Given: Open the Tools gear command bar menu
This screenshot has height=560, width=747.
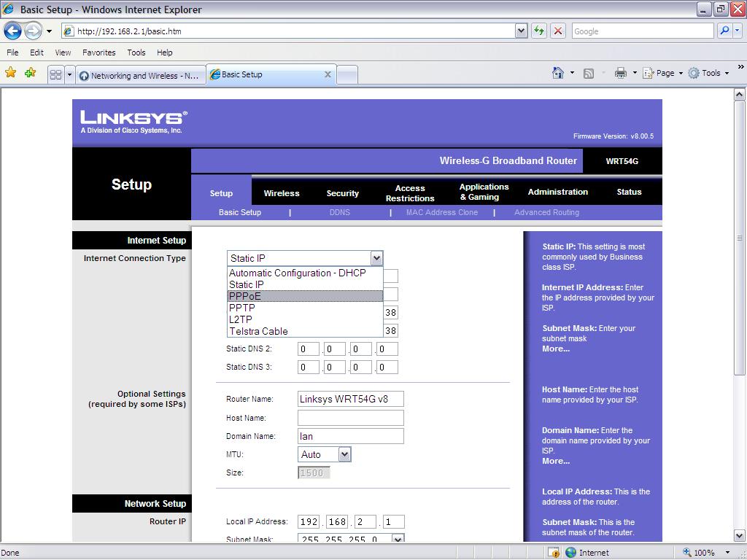Looking at the screenshot, I should point(709,73).
